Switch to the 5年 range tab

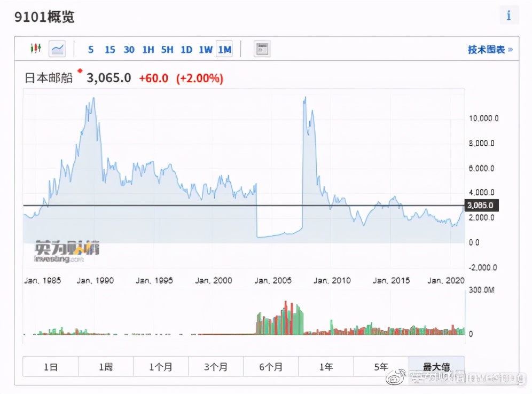[x=381, y=367]
